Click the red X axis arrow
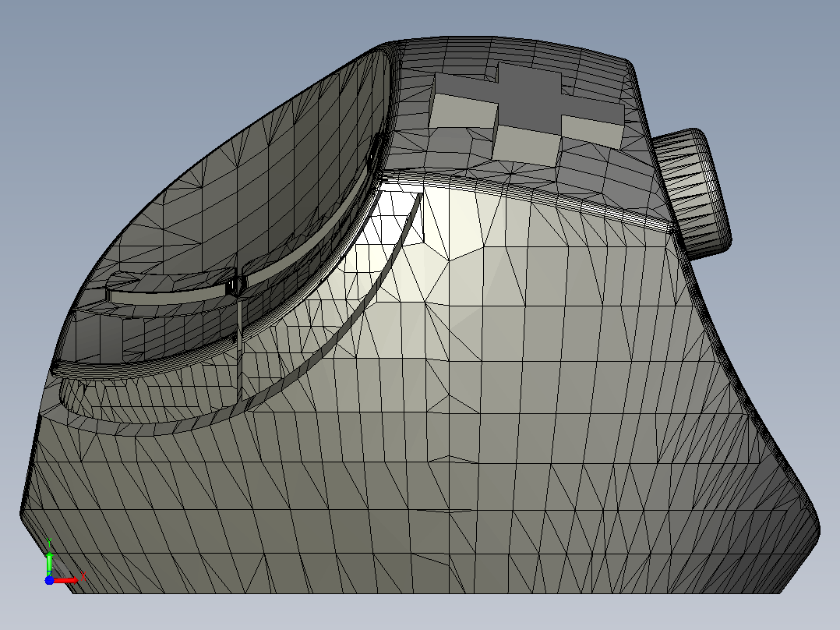The width and height of the screenshot is (840, 630). point(65,580)
